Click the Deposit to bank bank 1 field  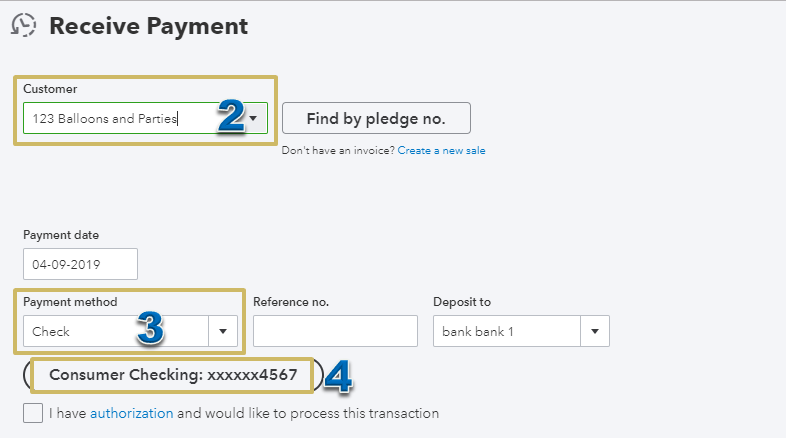[505, 331]
